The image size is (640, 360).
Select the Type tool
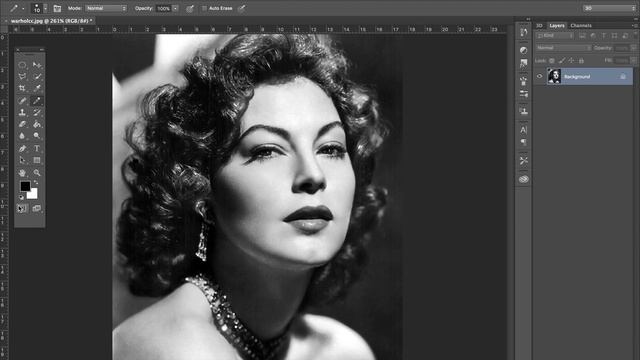pos(37,149)
